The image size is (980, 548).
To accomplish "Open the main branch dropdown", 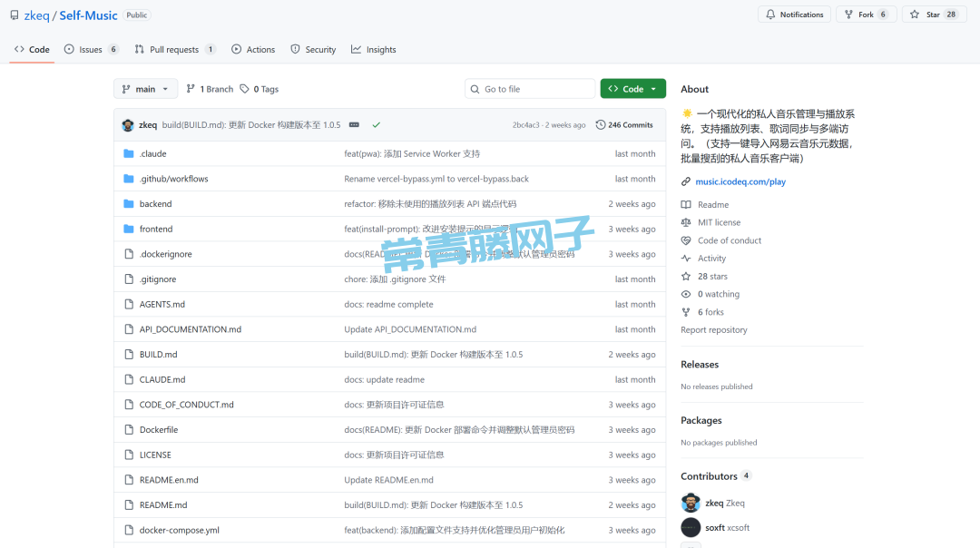I will click(x=145, y=89).
